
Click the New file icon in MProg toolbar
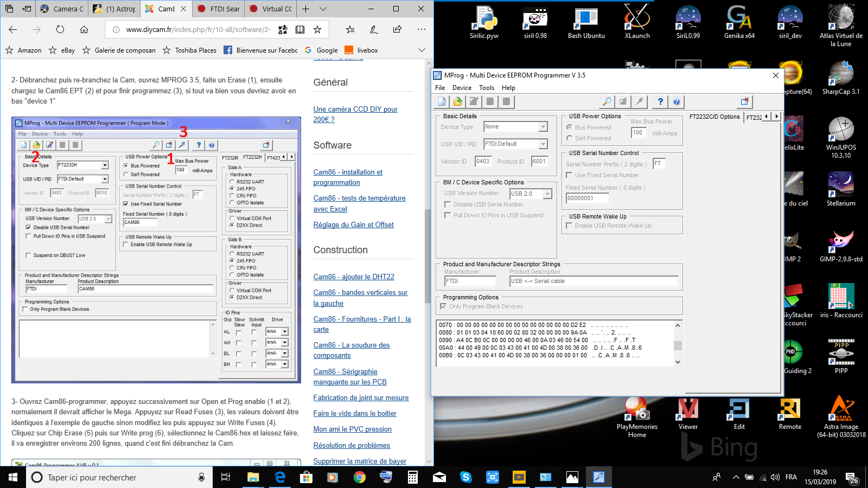442,101
